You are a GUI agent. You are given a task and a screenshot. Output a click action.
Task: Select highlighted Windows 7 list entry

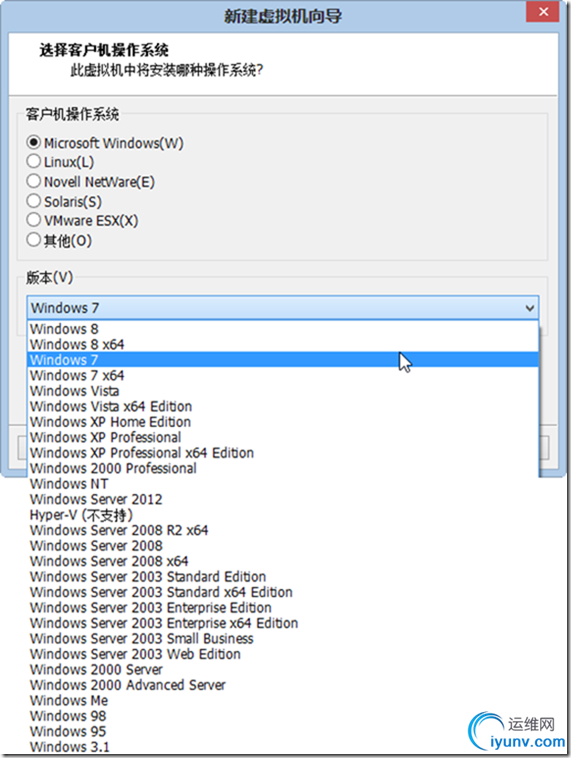(283, 360)
